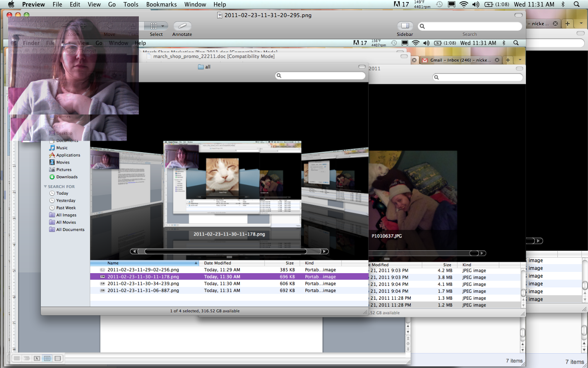Click the new tab plus button
Viewport: 588px width, 368px height.
(x=567, y=24)
